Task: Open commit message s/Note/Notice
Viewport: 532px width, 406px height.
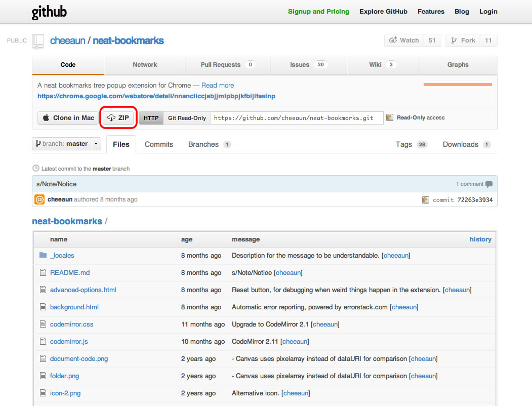Action: [56, 184]
